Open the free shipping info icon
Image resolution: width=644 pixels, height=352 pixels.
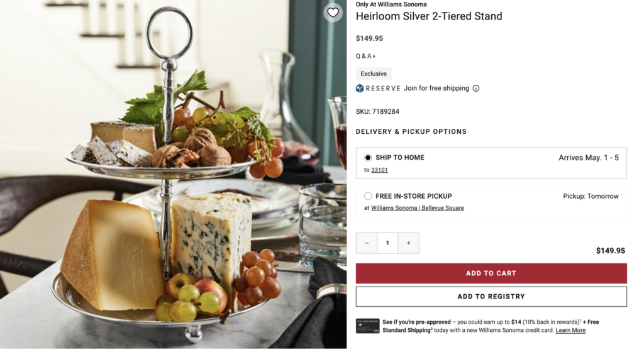pos(476,88)
